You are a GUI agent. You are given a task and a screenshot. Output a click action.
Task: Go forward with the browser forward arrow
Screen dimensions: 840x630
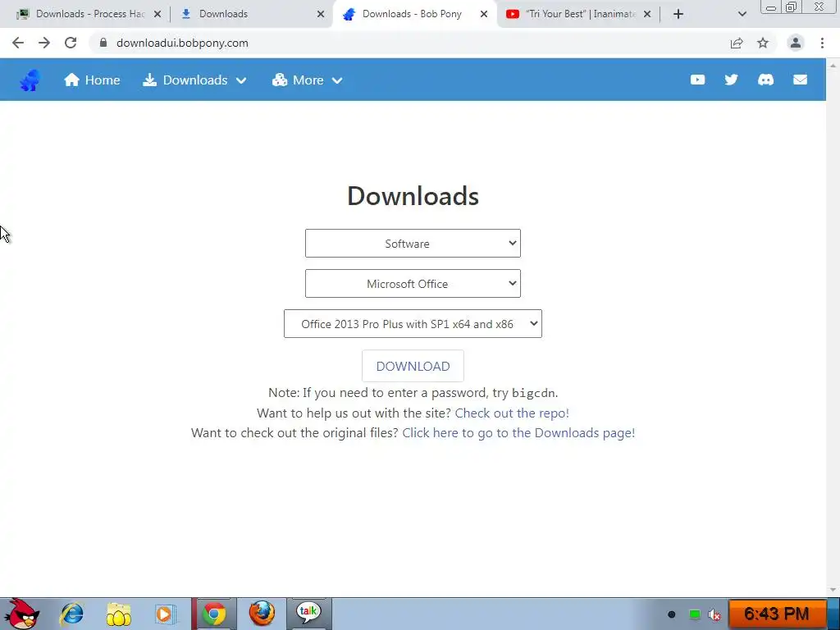44,43
